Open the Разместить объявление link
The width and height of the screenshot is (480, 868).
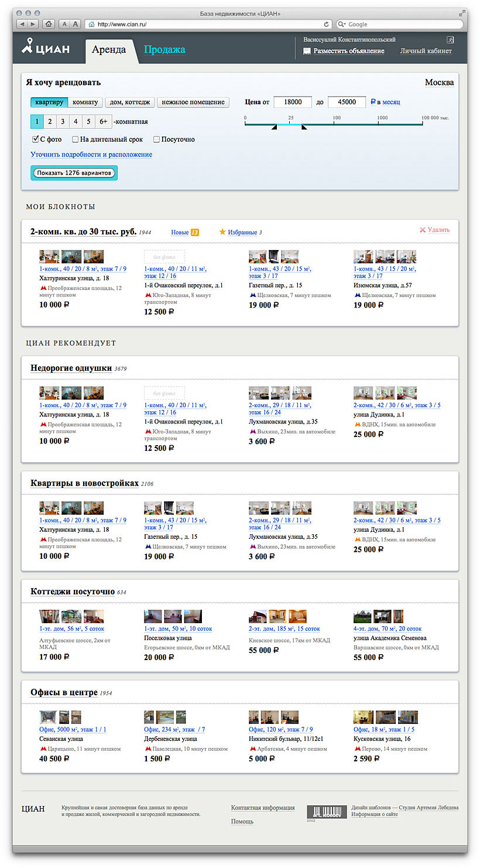(x=349, y=52)
